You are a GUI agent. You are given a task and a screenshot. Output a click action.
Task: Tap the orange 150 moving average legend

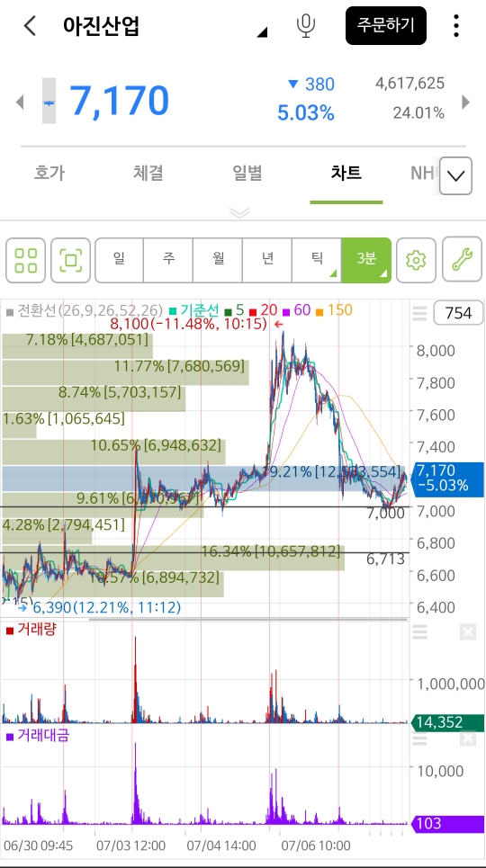335,310
